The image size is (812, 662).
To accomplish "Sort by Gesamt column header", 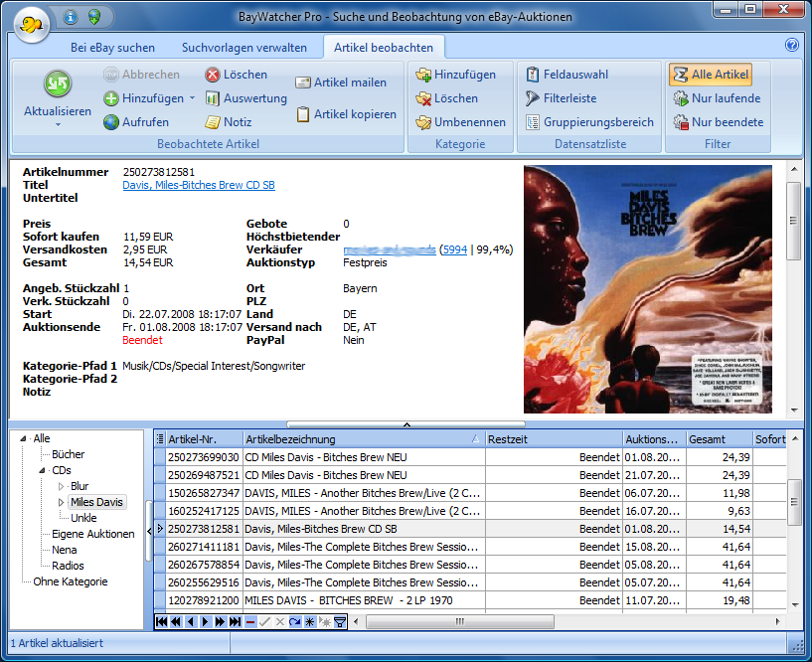I will 719,439.
